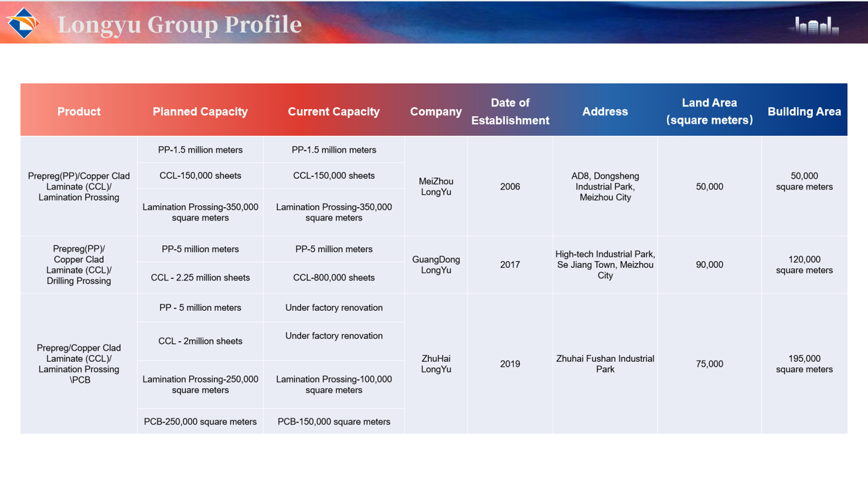Screen dimensions: 868x480
Task: Select ZhuHai planned 'PP - 5 million meters'
Action: click(200, 307)
